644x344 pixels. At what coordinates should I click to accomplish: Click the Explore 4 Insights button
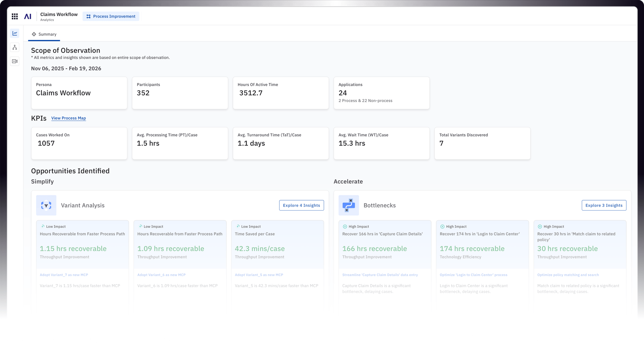pyautogui.click(x=301, y=205)
